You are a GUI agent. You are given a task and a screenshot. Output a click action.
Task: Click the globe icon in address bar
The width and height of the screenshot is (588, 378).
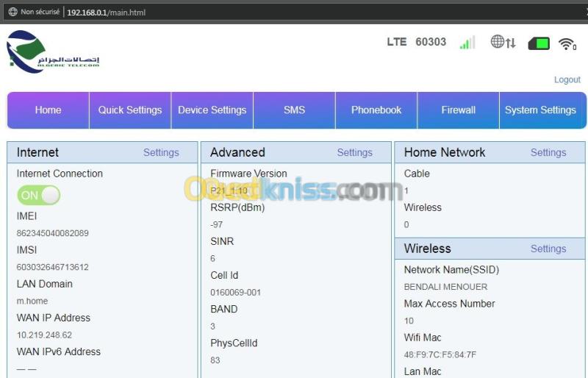click(12, 12)
